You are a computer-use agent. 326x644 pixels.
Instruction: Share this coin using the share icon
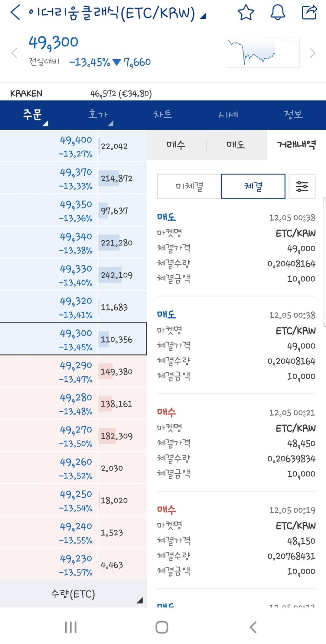point(309,13)
